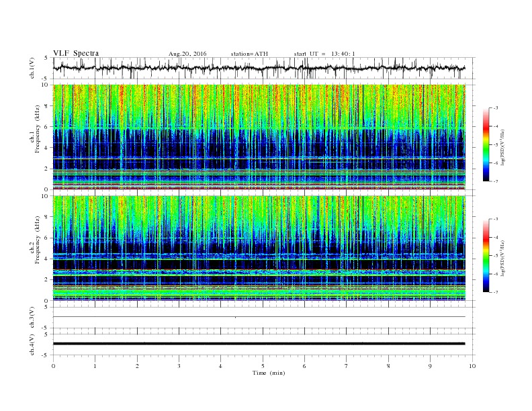Image resolution: width=532 pixels, height=411 pixels.
Task: Click the time axis tick label "5"
Action: pyautogui.click(x=263, y=366)
